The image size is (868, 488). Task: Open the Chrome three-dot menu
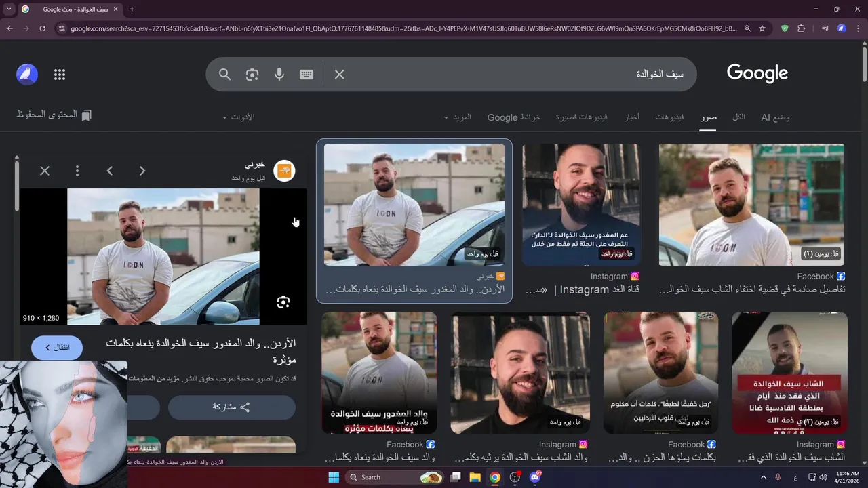tap(858, 28)
